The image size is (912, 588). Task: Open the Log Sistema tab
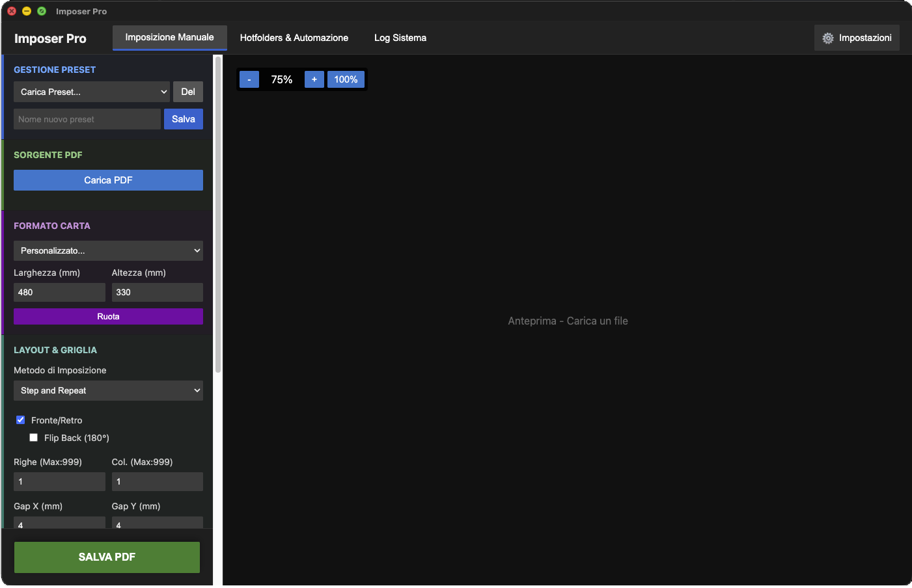coord(400,38)
